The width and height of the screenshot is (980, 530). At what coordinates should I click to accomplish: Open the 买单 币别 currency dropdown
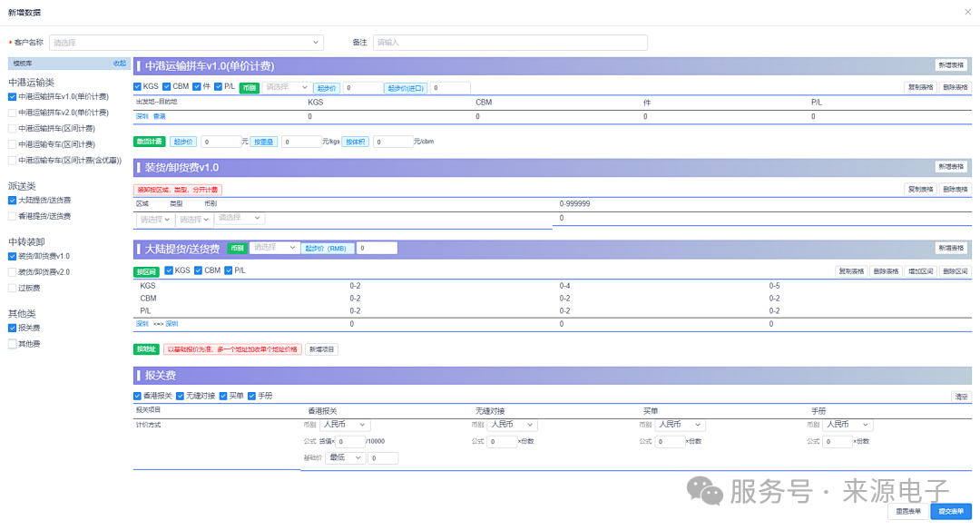click(x=680, y=425)
